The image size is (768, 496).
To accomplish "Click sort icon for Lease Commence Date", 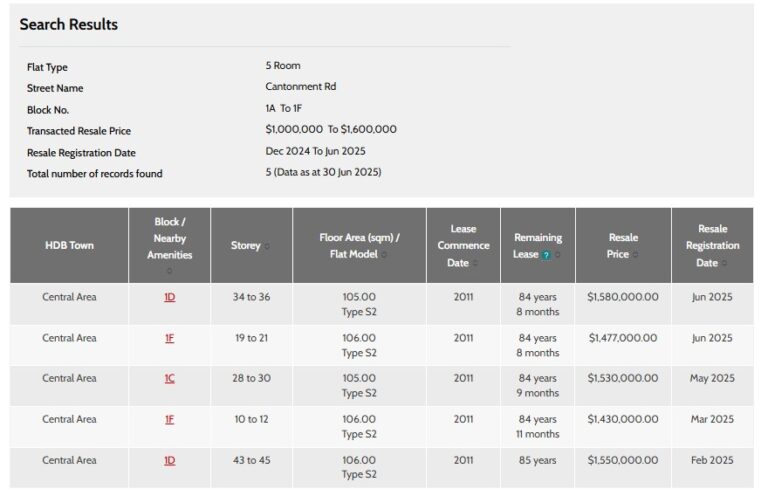I will pos(475,263).
